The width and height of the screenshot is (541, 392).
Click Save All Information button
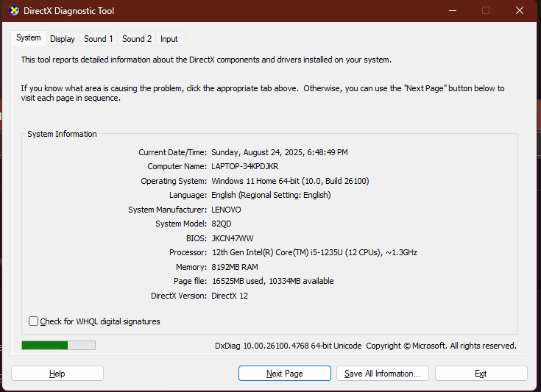point(383,374)
